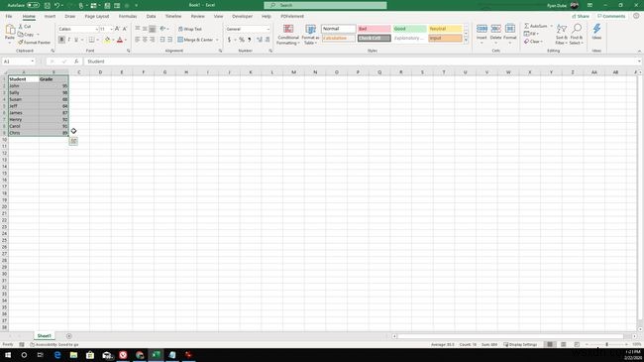644x362 pixels.
Task: Switch to the Formulas tab
Action: point(128,17)
